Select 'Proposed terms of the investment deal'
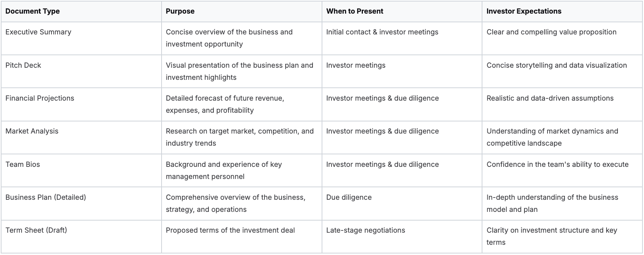 click(230, 230)
